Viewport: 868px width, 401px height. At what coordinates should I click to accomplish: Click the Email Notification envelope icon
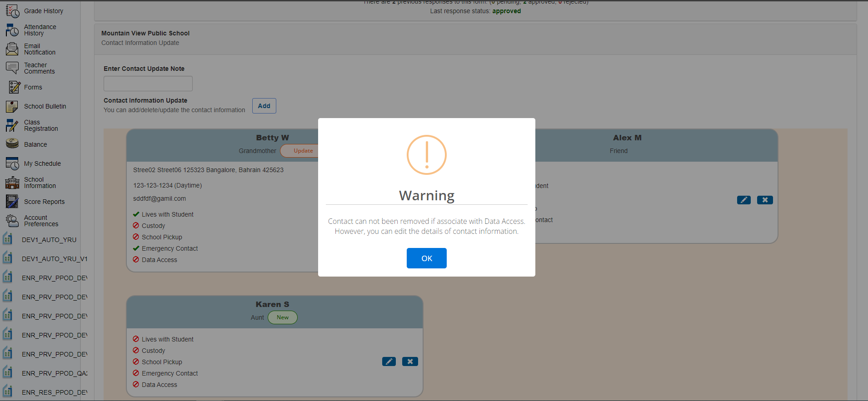click(x=12, y=49)
